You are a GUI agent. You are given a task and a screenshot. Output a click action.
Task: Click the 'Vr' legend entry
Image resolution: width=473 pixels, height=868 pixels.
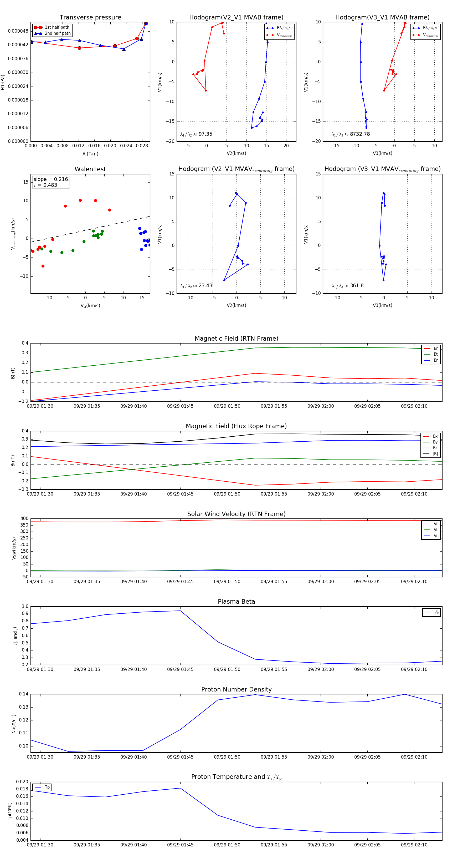point(431,524)
